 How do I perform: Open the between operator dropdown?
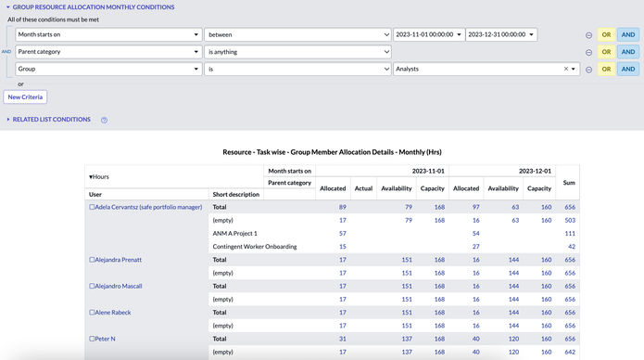297,34
